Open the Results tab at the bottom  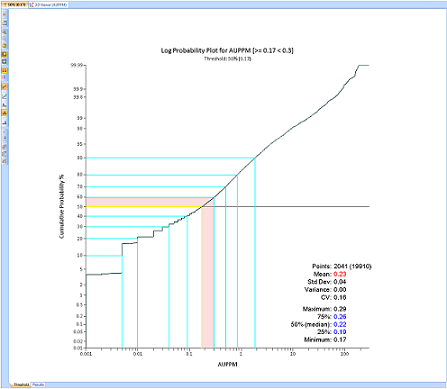click(38, 385)
